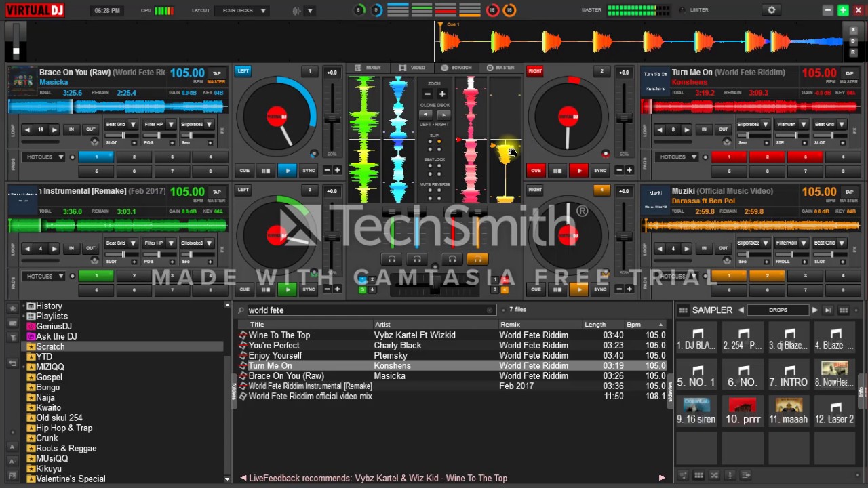This screenshot has width=868, height=488.
Task: Click loop lock icon on blue deck
Action: (94, 142)
